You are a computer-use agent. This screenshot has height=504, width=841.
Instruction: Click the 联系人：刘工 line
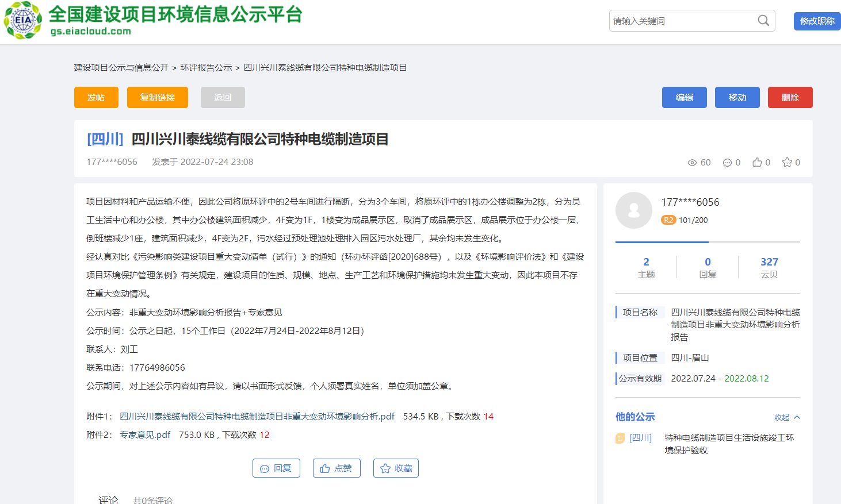coord(112,349)
